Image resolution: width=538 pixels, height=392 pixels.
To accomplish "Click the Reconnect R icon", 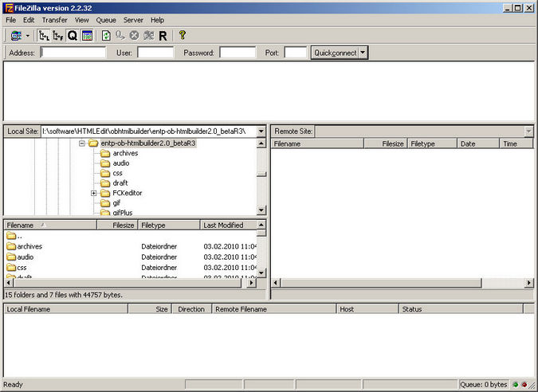I will click(x=163, y=36).
